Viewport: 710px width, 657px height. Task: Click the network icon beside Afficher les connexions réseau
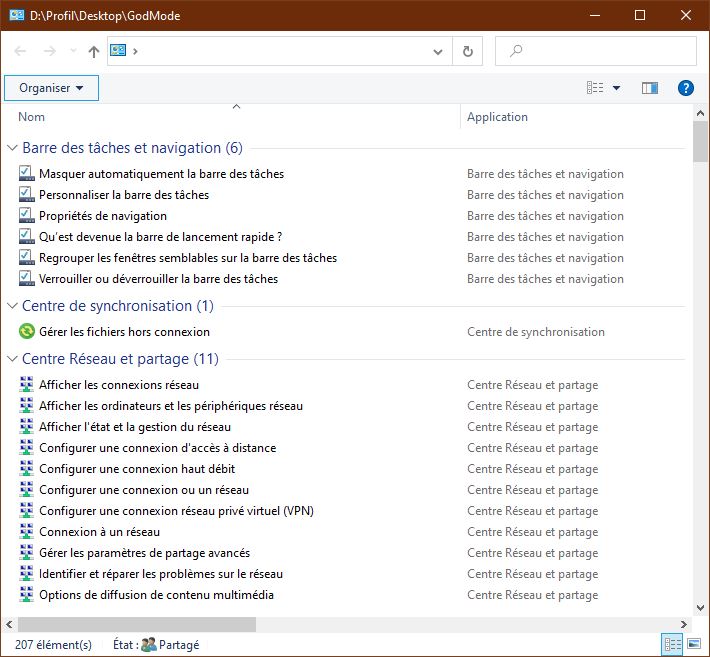coord(26,385)
